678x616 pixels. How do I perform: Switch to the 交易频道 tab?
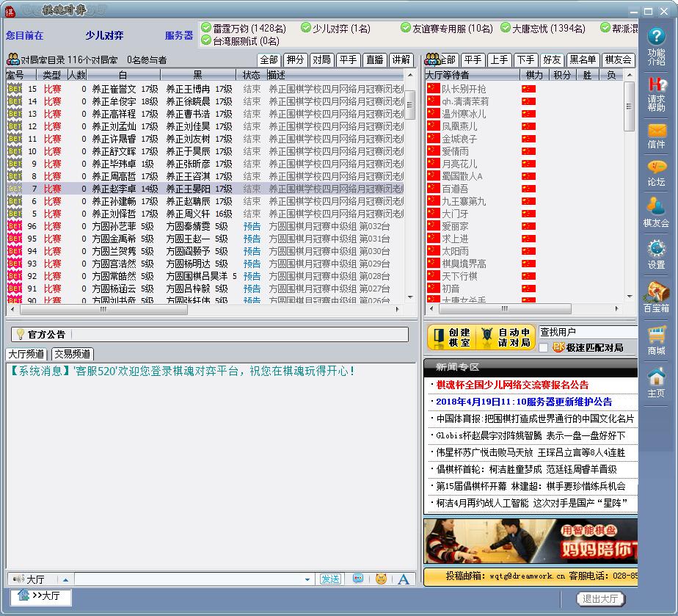pyautogui.click(x=72, y=354)
